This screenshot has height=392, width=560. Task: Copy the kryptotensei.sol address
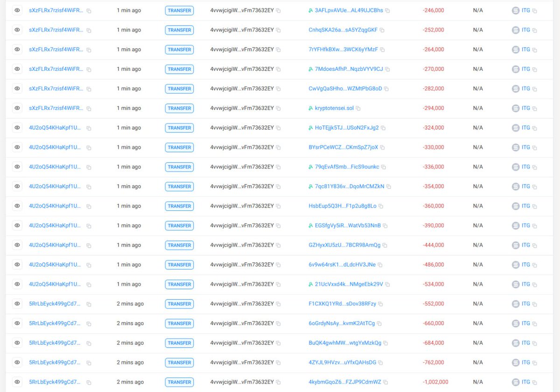pyautogui.click(x=358, y=109)
